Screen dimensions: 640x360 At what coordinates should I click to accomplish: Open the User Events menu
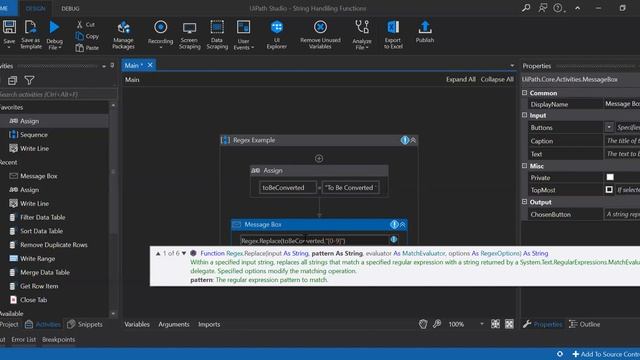click(x=243, y=35)
